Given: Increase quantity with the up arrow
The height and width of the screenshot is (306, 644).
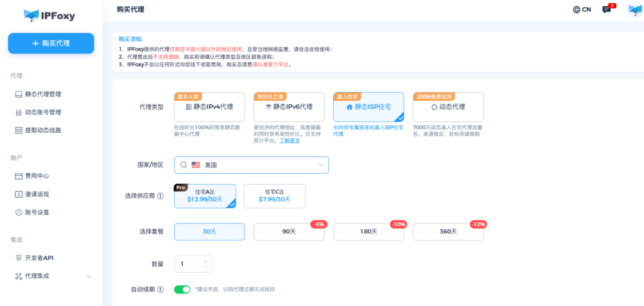Looking at the screenshot, I should [205, 260].
